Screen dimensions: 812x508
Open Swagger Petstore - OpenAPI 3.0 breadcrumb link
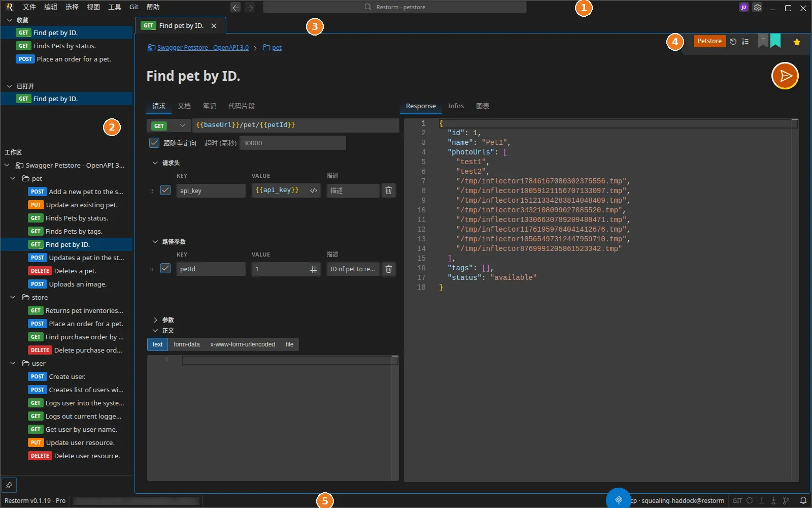pyautogui.click(x=203, y=48)
